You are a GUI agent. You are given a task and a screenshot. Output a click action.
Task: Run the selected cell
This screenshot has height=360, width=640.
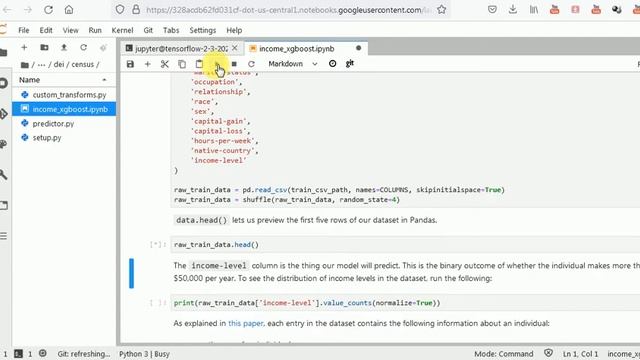217,64
